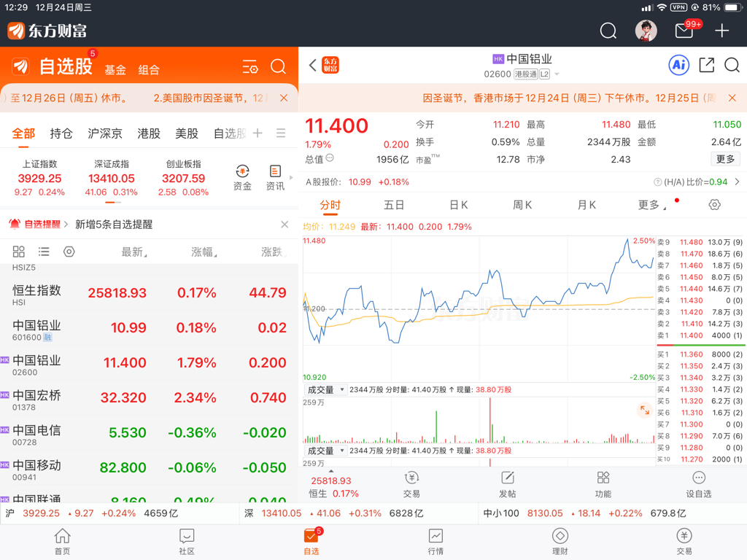This screenshot has height=560, width=747.
Task: Open watchlist column target settings icon
Action: pyautogui.click(x=69, y=252)
